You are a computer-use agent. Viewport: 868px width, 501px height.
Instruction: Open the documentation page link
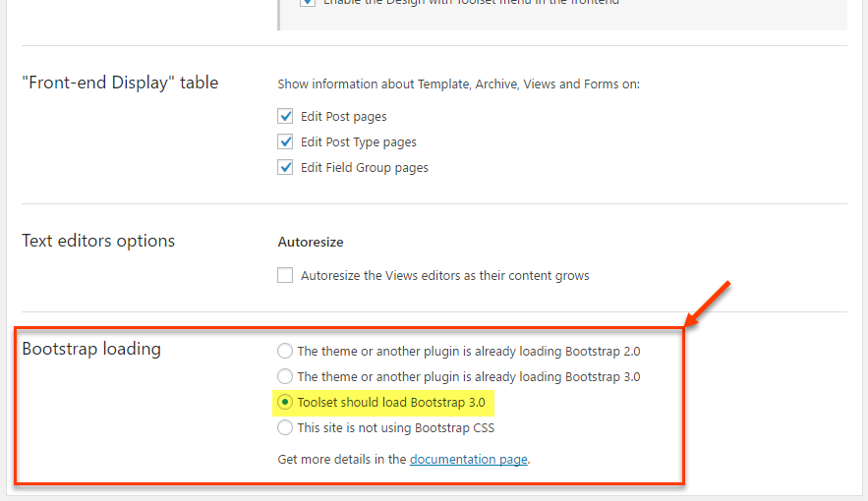[468, 459]
